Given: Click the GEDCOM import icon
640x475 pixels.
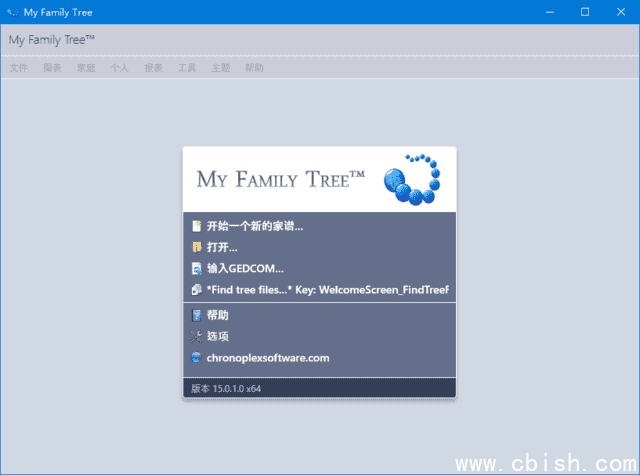Looking at the screenshot, I should coord(197,269).
